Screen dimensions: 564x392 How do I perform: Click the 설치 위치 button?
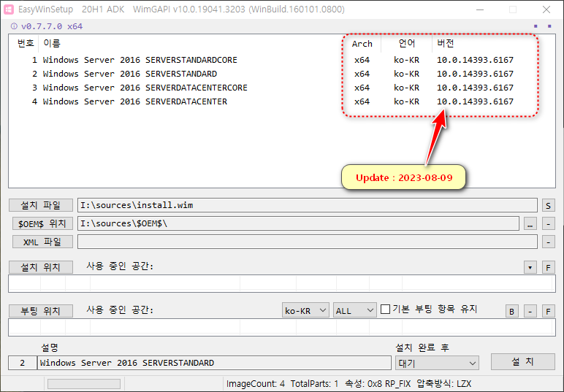(41, 267)
